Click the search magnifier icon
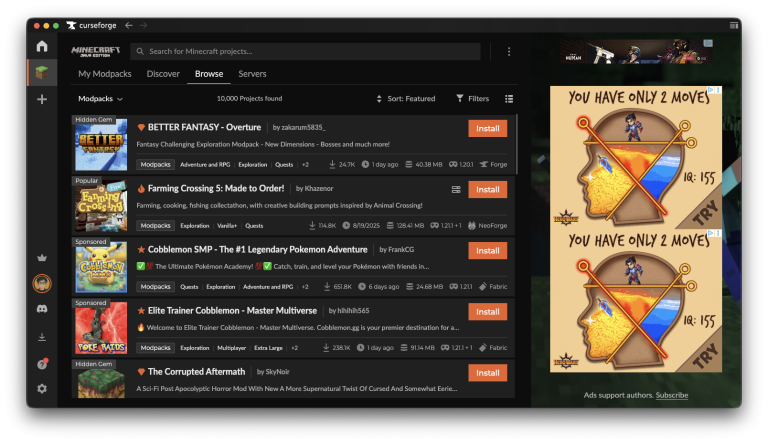 pyautogui.click(x=140, y=51)
